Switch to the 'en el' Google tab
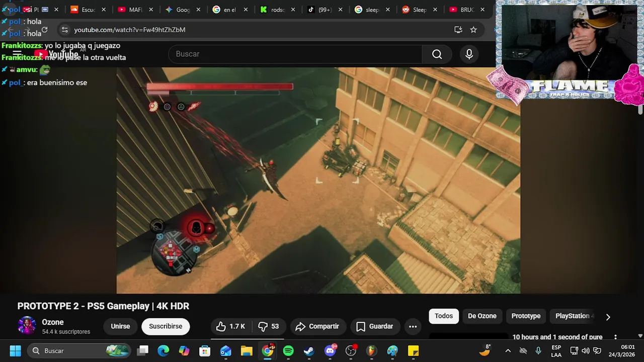The height and width of the screenshot is (362, 644). point(230,10)
